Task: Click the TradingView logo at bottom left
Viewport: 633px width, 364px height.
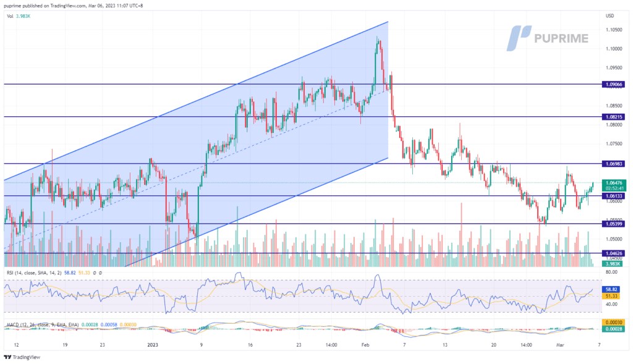Action: pyautogui.click(x=22, y=357)
